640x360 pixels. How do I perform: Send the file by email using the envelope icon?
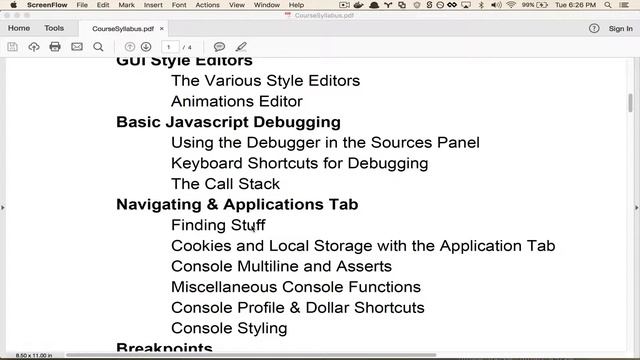[x=77, y=47]
